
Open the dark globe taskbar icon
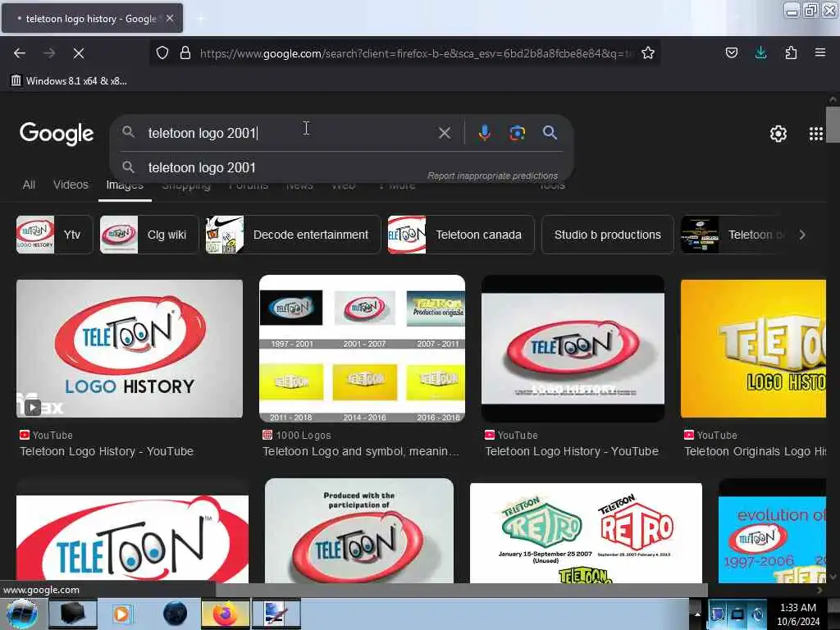(x=176, y=614)
